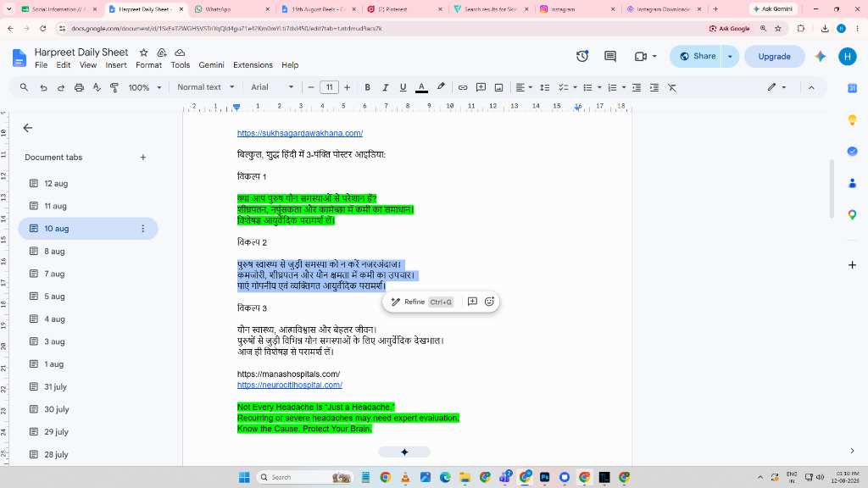
Task: Open the neurocitihospital.com link
Action: pyautogui.click(x=290, y=385)
